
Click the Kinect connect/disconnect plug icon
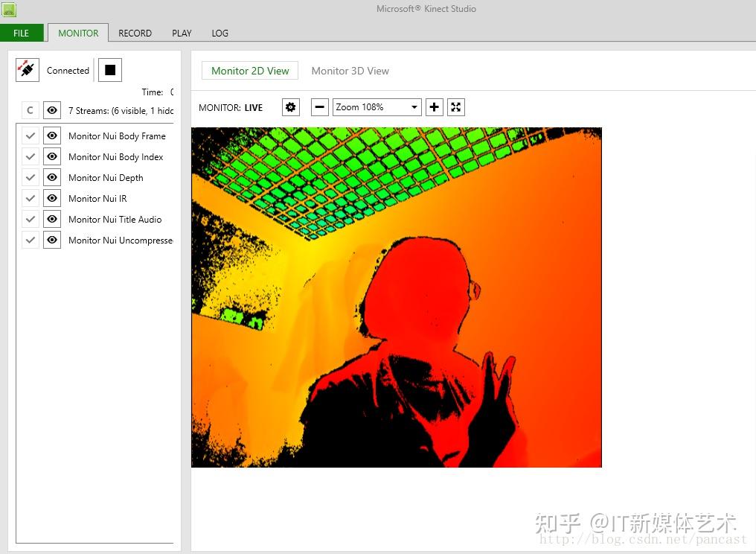[27, 69]
